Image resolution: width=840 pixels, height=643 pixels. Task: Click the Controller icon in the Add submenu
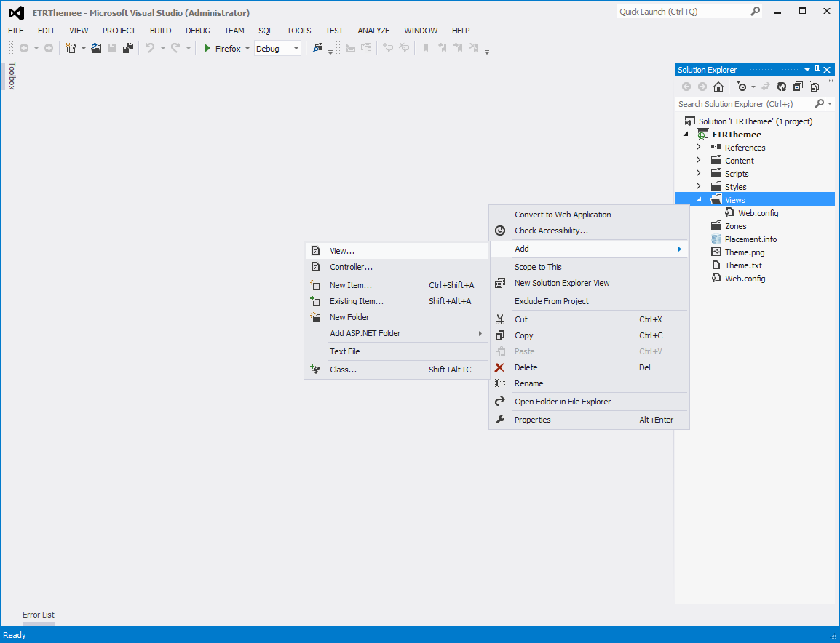click(x=315, y=267)
